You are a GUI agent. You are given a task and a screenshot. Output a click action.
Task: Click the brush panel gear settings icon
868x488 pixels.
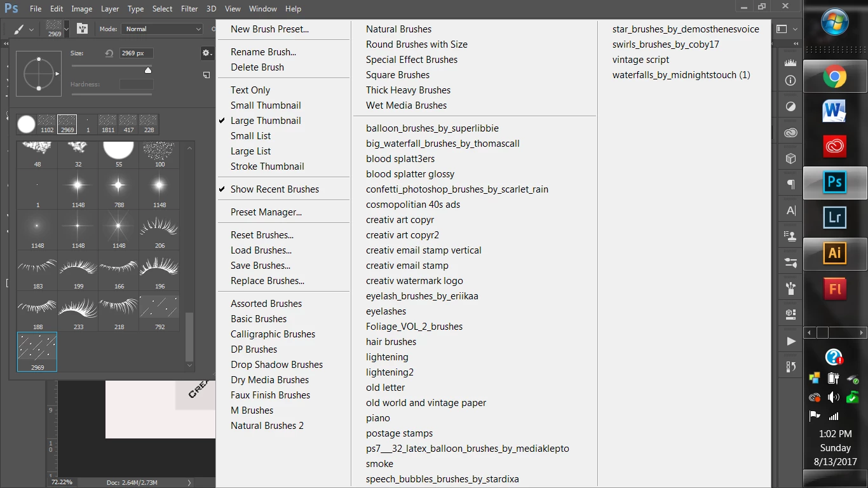point(207,53)
